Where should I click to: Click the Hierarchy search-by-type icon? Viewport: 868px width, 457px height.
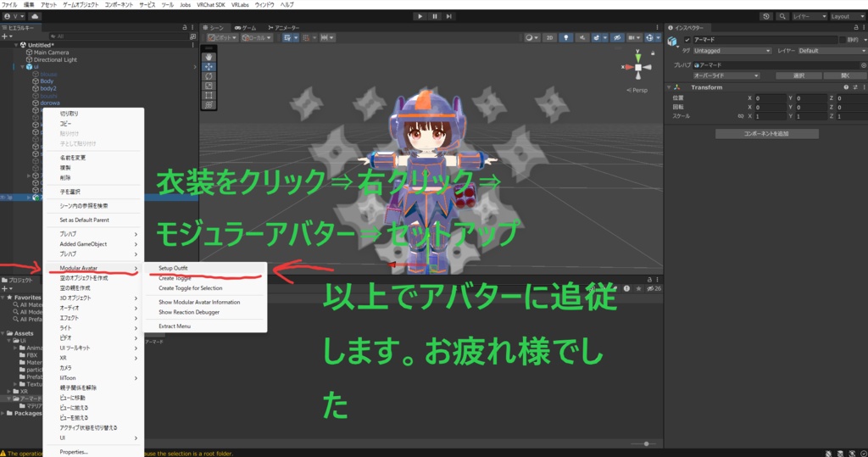tap(192, 36)
